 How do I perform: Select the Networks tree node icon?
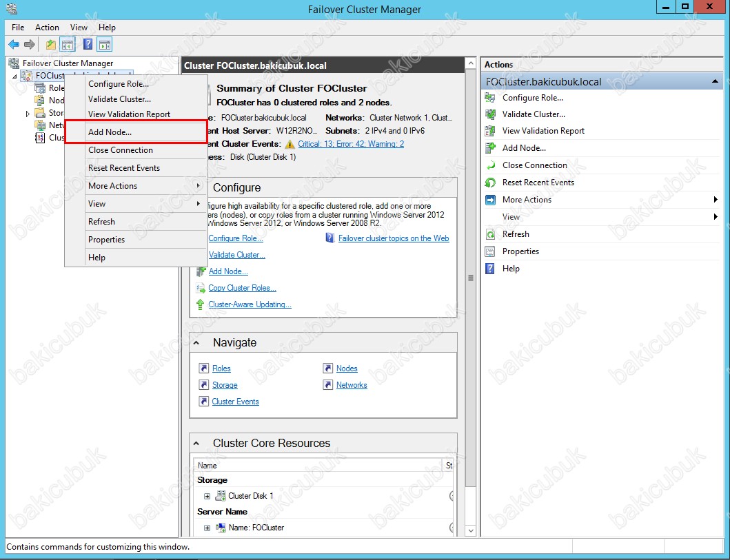pyautogui.click(x=40, y=125)
